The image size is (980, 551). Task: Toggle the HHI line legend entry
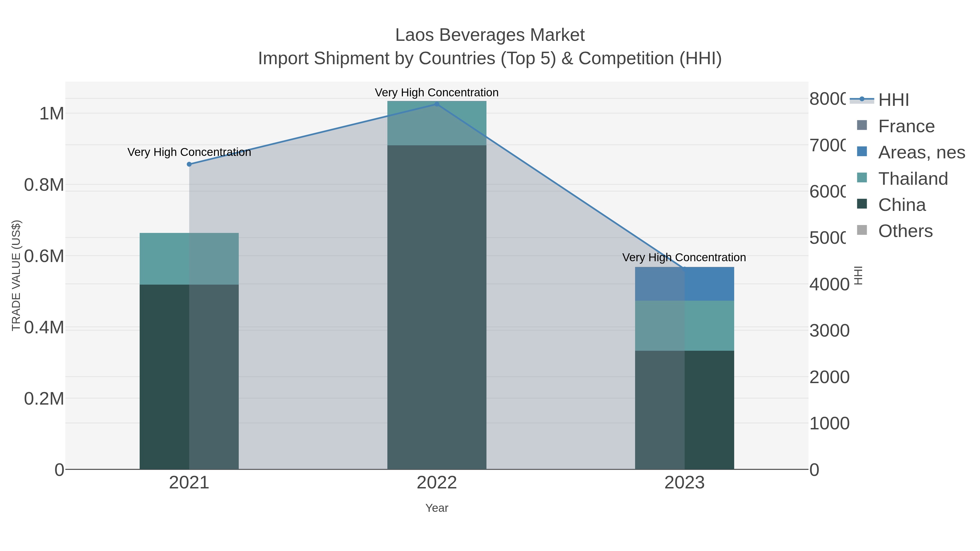point(879,100)
